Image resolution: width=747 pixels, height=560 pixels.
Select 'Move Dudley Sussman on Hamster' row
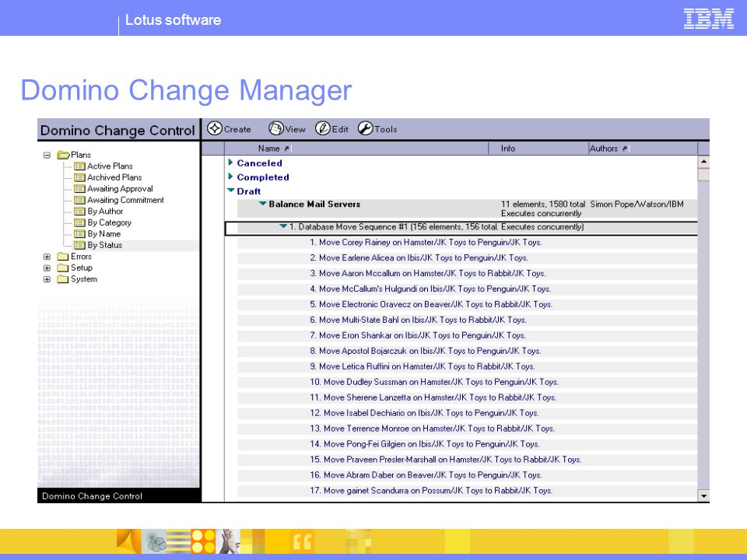467,382
